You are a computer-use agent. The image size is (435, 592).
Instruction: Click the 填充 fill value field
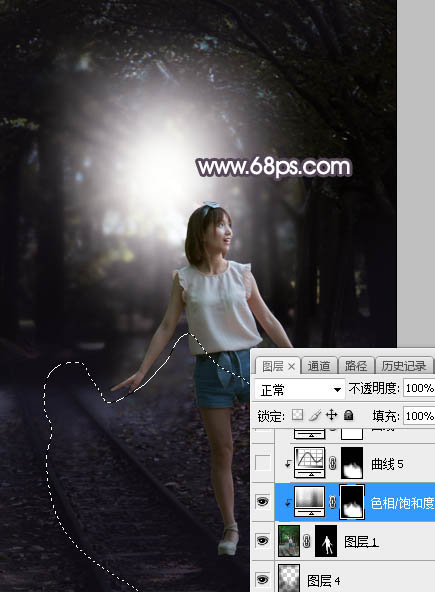coord(419,416)
